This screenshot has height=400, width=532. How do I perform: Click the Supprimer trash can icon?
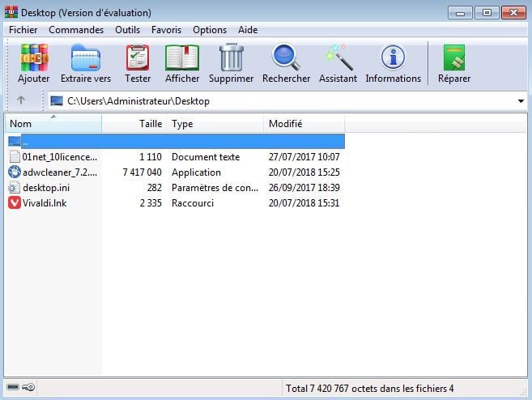232,57
